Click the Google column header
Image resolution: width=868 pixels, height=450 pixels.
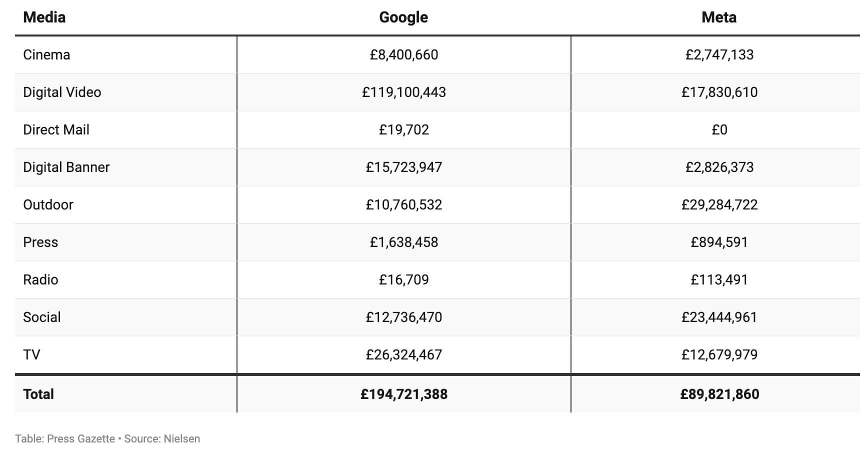(403, 17)
